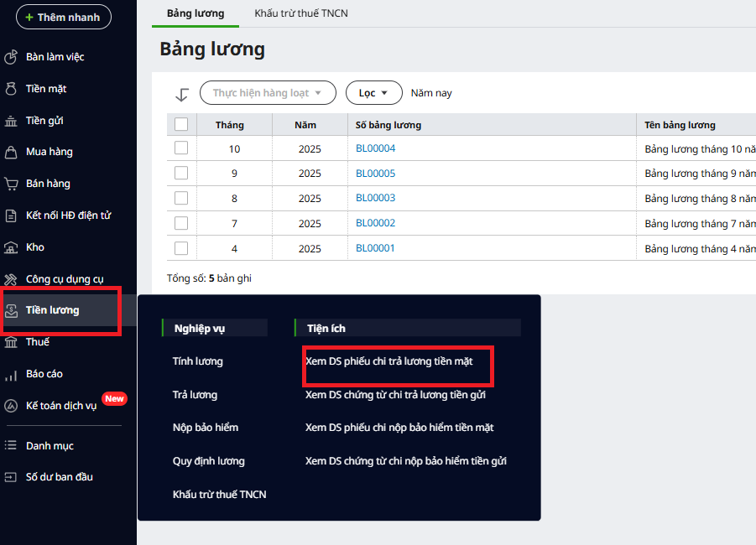Click the Công cụ dụng cụ tools icon

tap(11, 279)
